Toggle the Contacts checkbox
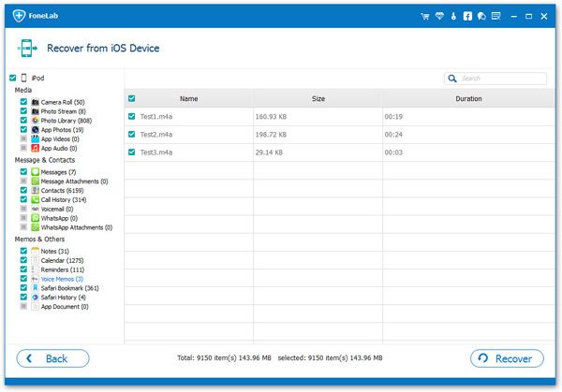The image size is (562, 392). coord(23,190)
